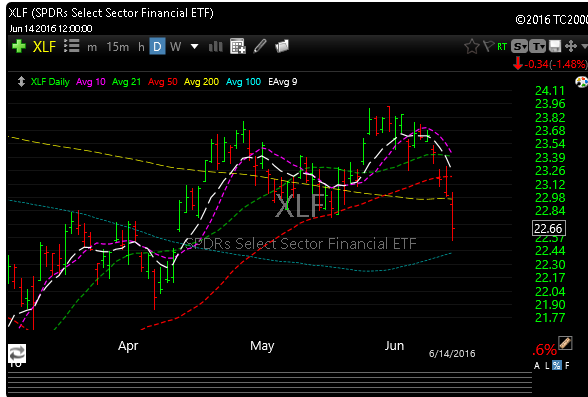Click the 22.30 price scale label

(550, 264)
